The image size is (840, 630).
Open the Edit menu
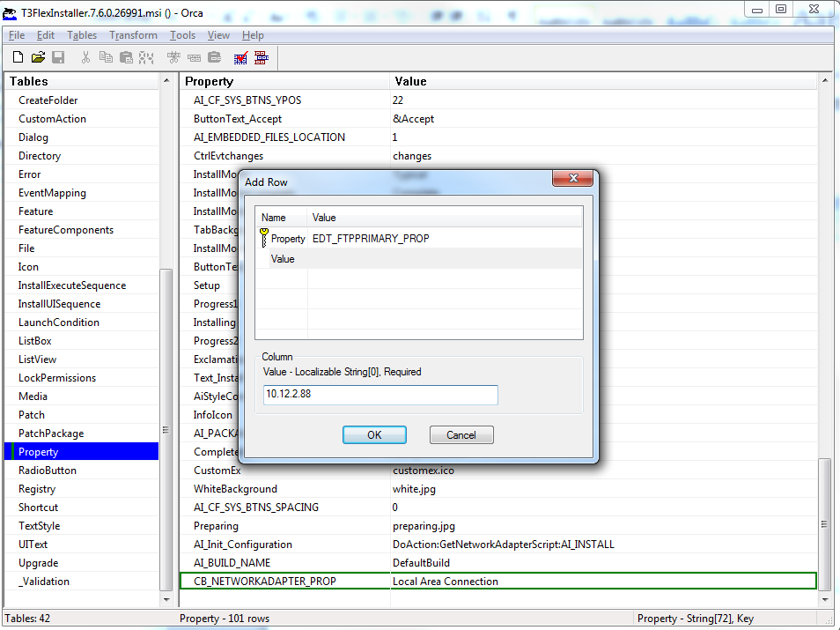tap(46, 35)
